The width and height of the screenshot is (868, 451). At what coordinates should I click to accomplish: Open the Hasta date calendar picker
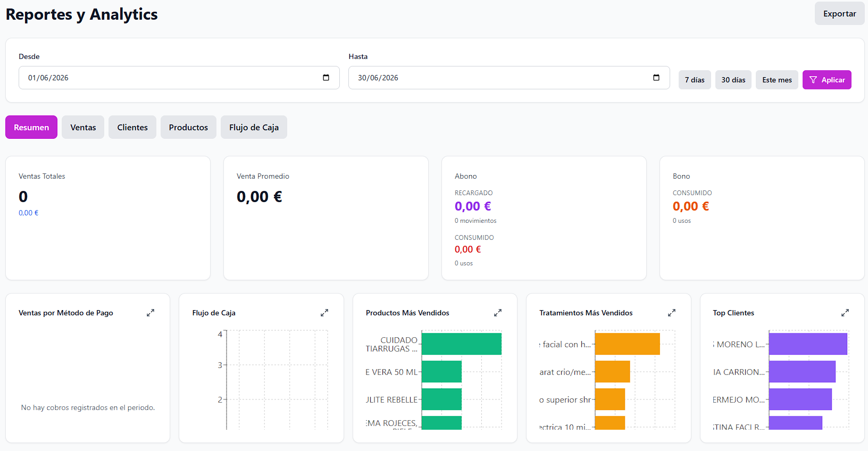(656, 78)
